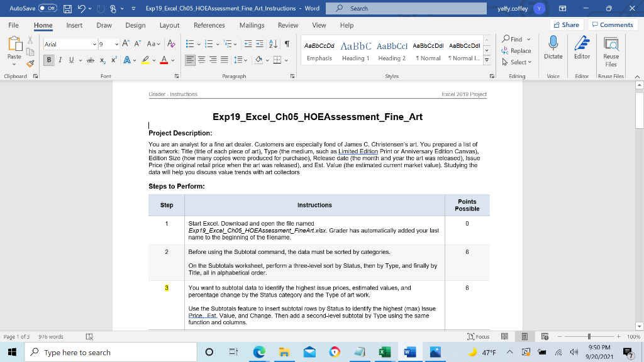644x362 pixels.
Task: Toggle bold formatting
Action: tap(49, 59)
